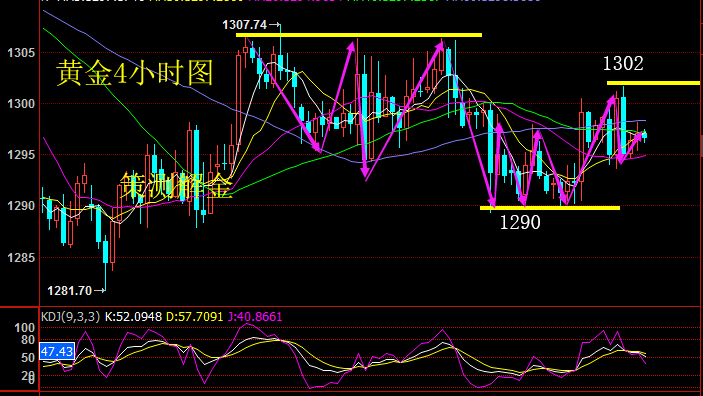The image size is (703, 396).
Task: Select the K:52.0948 value text
Action: 133,317
